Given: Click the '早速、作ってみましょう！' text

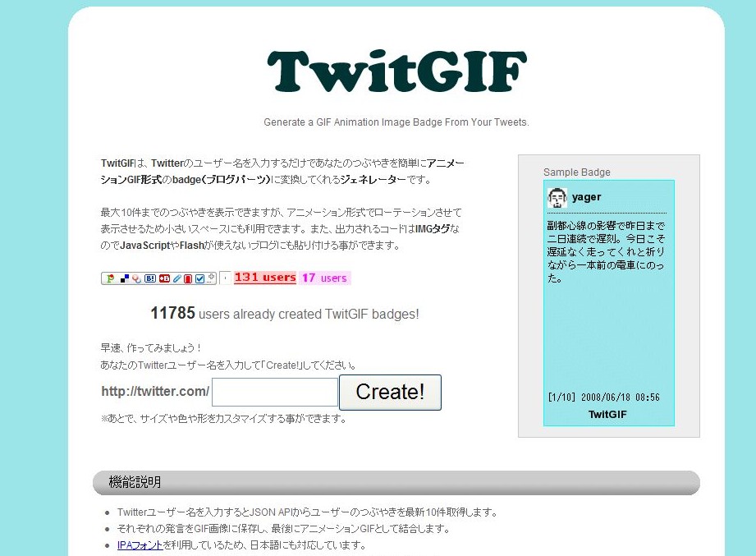Looking at the screenshot, I should (151, 347).
